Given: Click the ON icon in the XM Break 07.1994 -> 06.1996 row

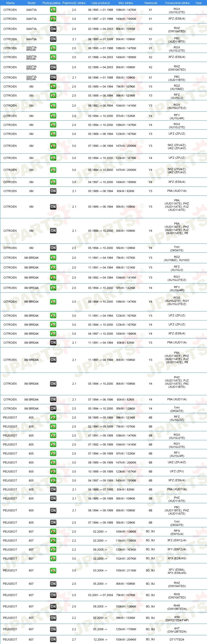Looking at the screenshot, I should [53, 400].
